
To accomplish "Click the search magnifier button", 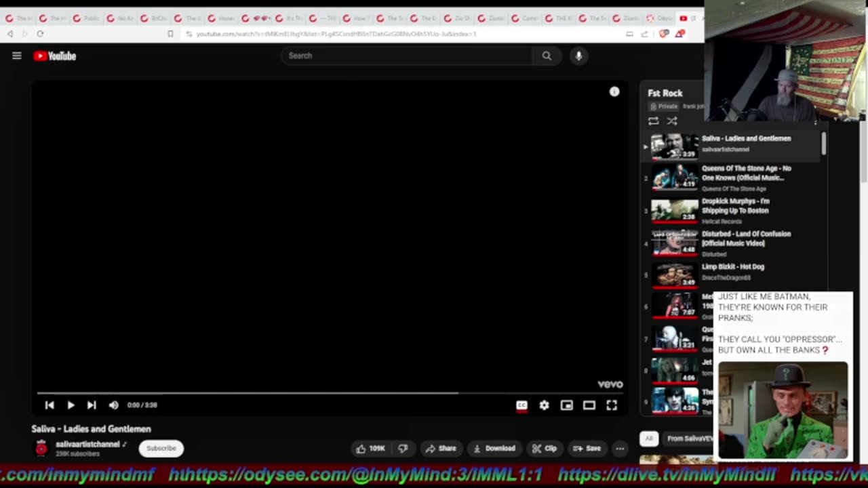I will point(547,56).
